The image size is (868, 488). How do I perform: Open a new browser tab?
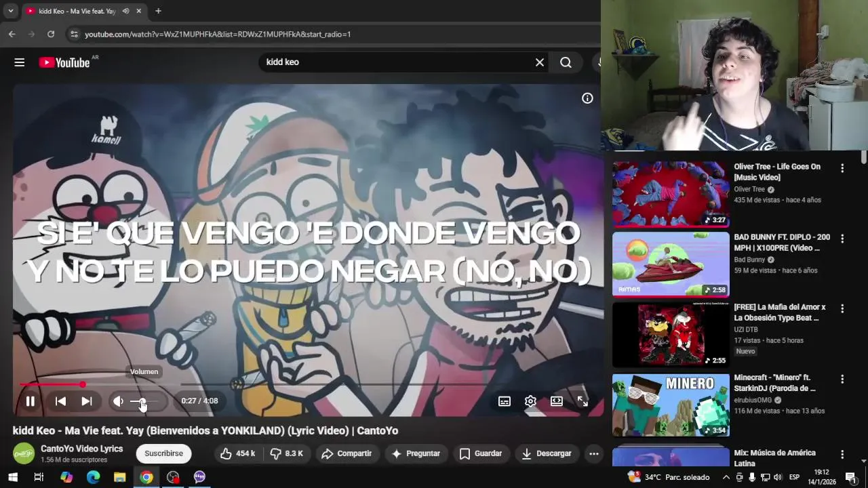pos(158,12)
